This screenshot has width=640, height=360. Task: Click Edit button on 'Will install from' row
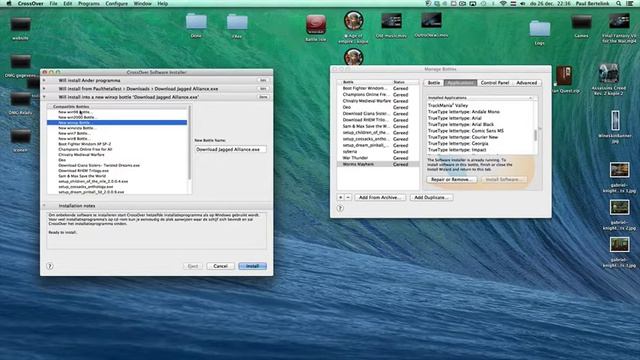click(x=263, y=89)
